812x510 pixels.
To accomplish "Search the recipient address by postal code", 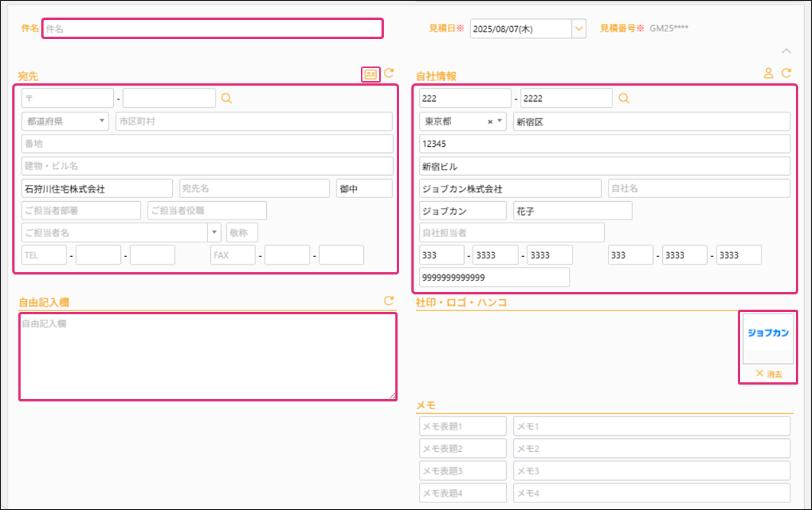I will [x=226, y=98].
